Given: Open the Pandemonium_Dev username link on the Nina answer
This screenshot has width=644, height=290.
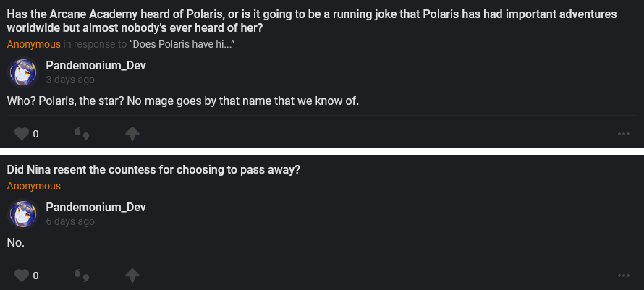Looking at the screenshot, I should click(x=96, y=208).
